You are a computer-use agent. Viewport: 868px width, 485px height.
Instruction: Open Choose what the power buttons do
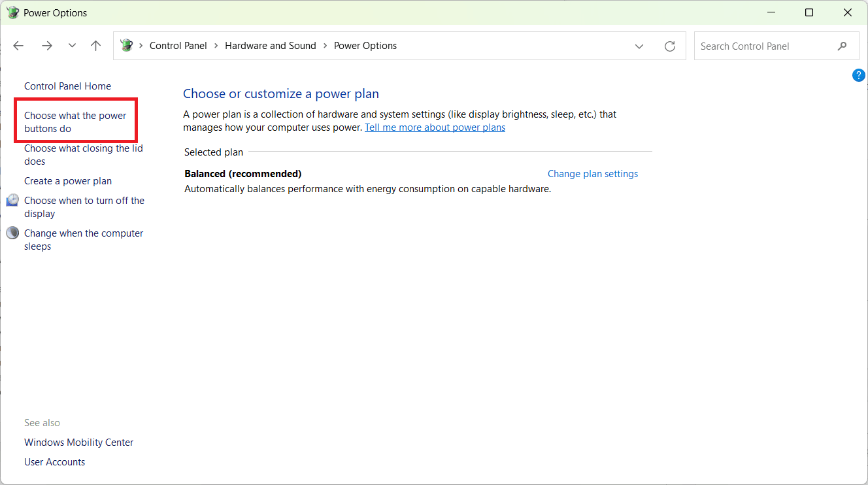75,122
